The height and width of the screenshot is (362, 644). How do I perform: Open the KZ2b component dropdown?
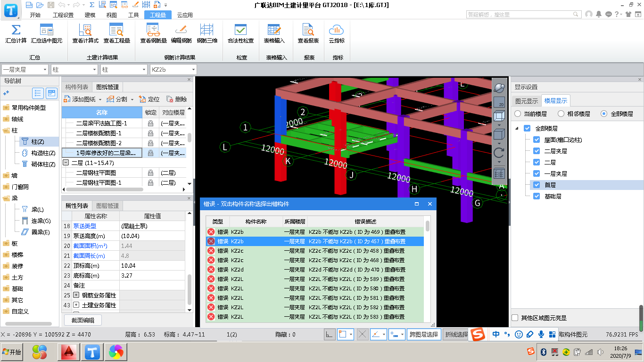point(173,69)
